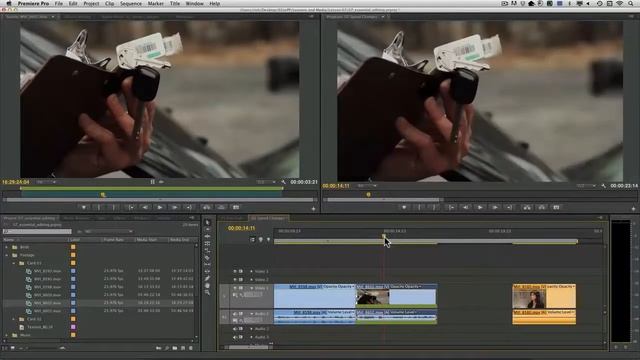Expand the Card 02 folder
The height and width of the screenshot is (360, 640).
point(13,319)
